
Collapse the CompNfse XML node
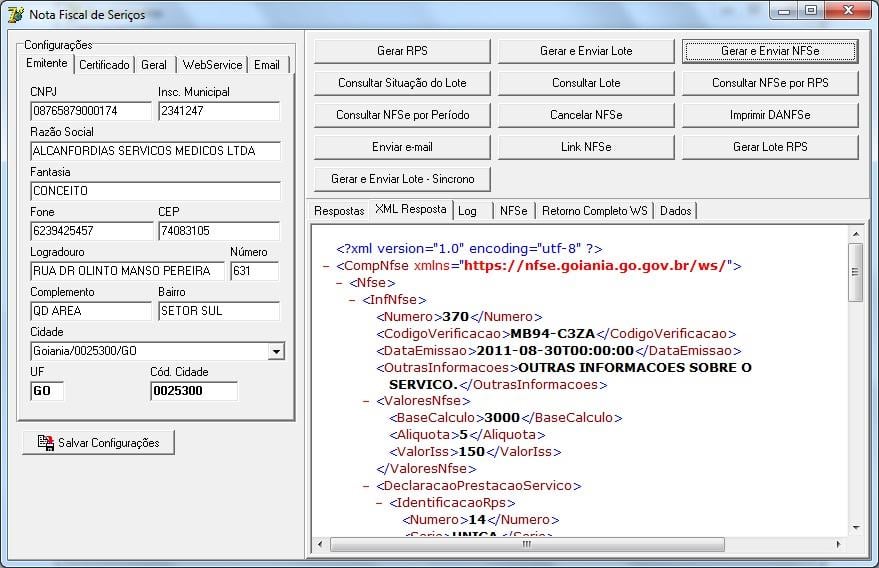[x=326, y=266]
